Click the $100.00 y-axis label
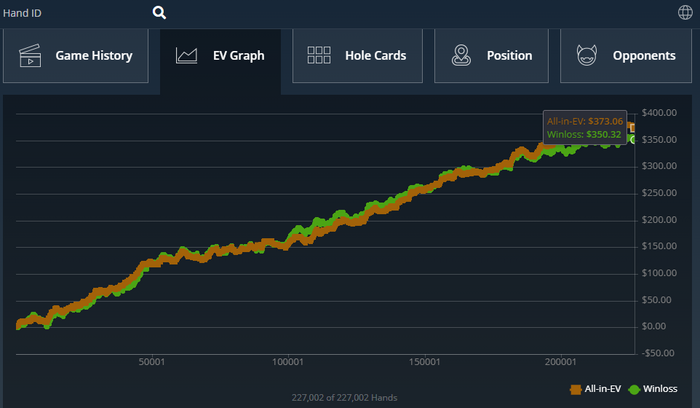 tap(659, 273)
